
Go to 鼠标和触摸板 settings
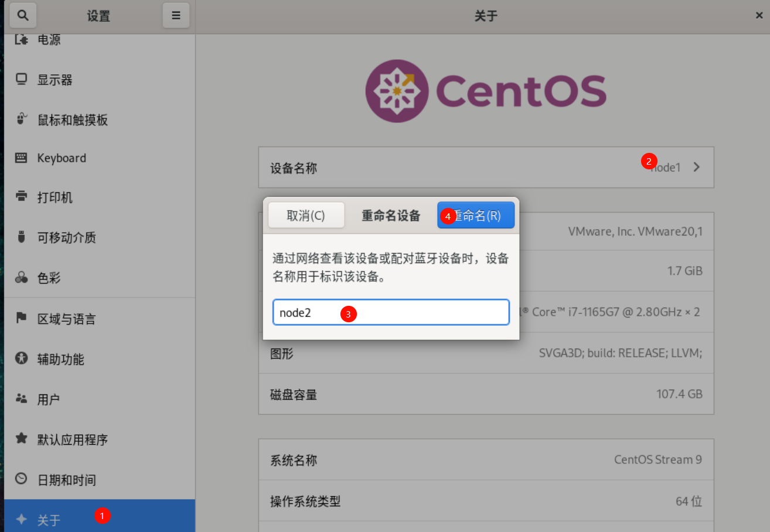click(100, 120)
